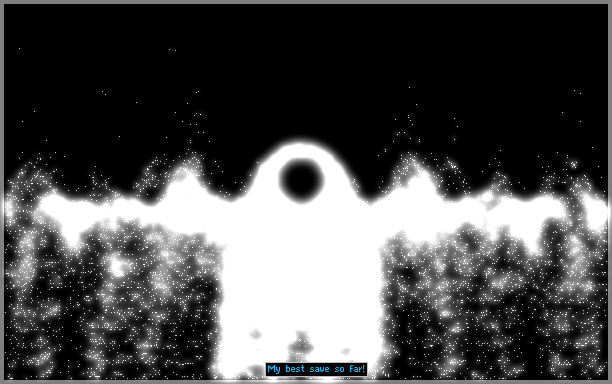Click the bright white spot in left particle field

[x=118, y=267]
